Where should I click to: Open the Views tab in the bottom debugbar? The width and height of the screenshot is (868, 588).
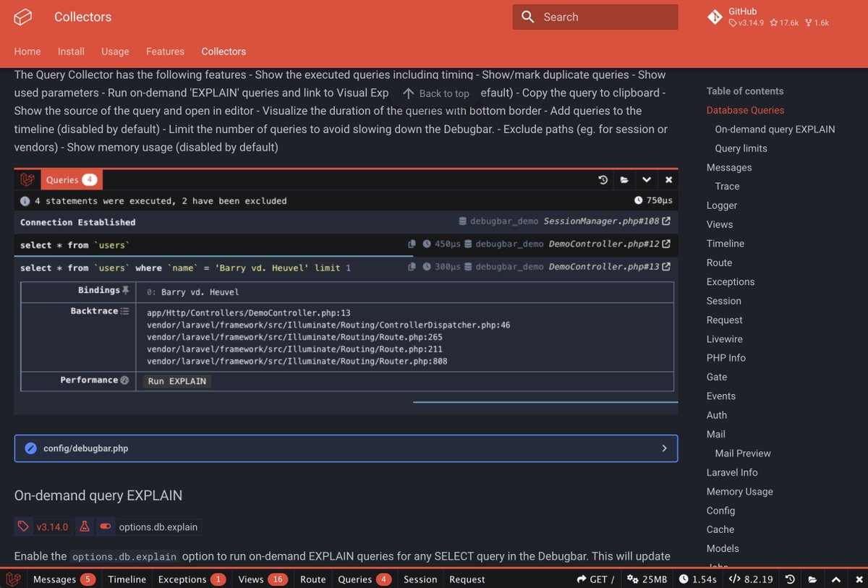[263, 579]
